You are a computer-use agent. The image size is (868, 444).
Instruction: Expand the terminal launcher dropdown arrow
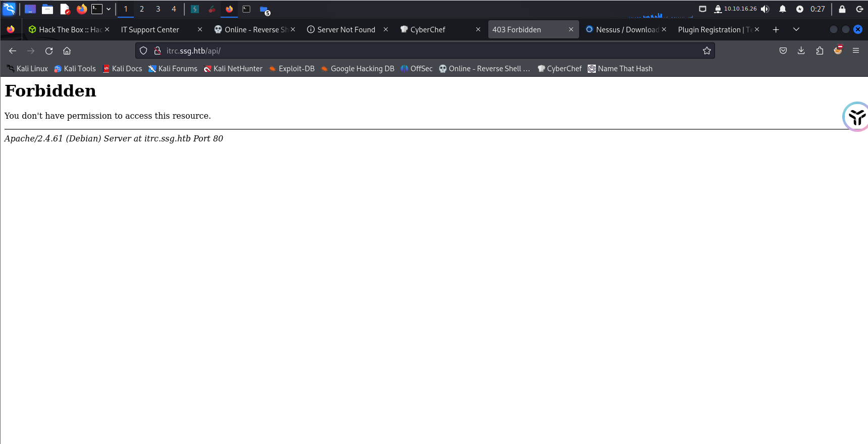pos(109,9)
